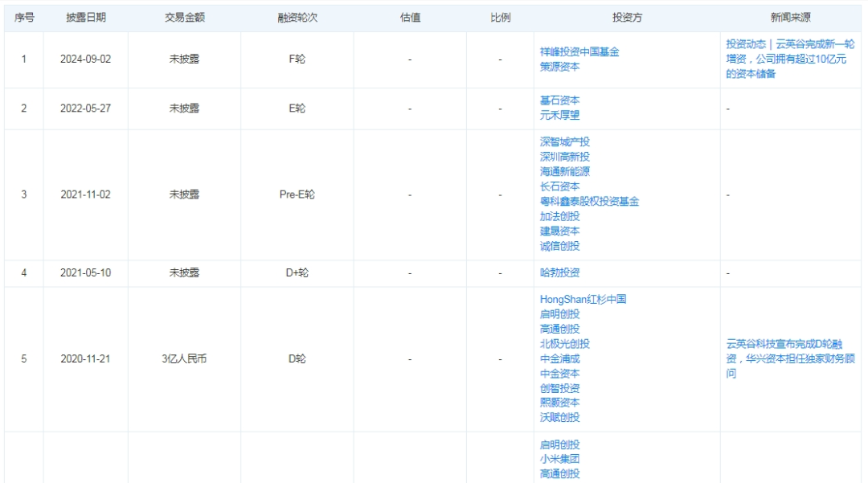The height and width of the screenshot is (483, 868).
Task: Select the date 2020-11-21
Action: [x=86, y=359]
